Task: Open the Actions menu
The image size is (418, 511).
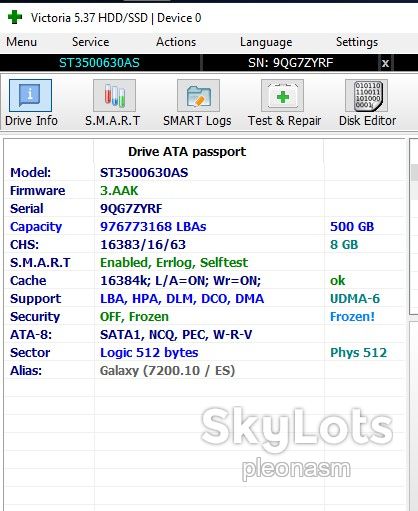Action: pos(176,42)
